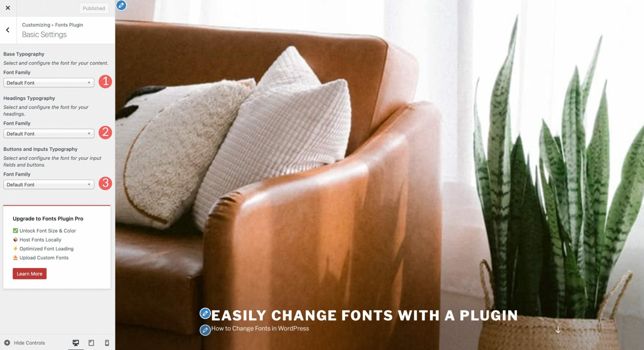This screenshot has width=644, height=350.
Task: Click the blue pencil icon on hero text
Action: click(x=205, y=314)
